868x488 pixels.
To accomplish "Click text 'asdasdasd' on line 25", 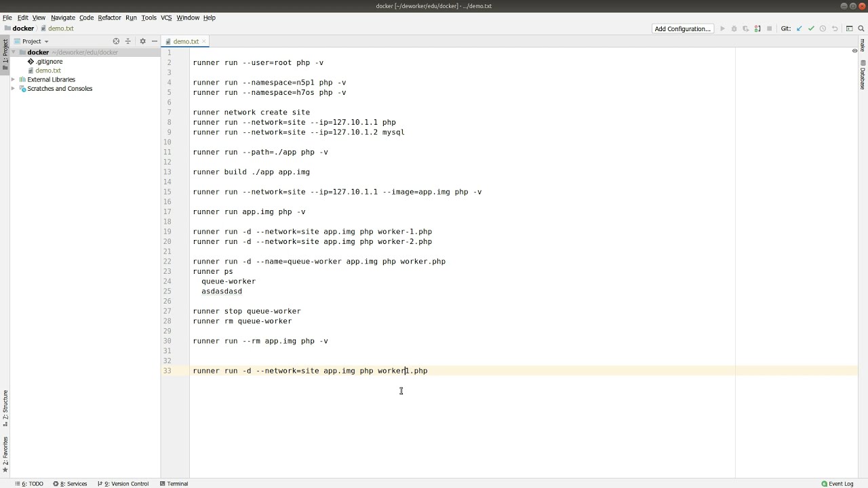I will [x=222, y=291].
